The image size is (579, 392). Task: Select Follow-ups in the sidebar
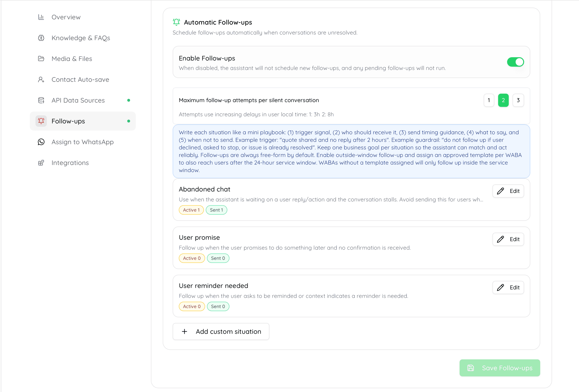83,121
